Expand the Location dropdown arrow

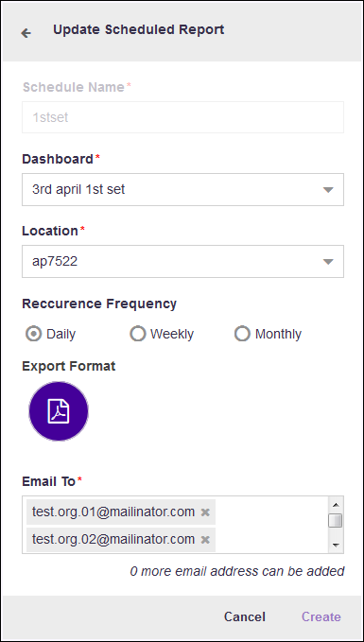tap(328, 262)
